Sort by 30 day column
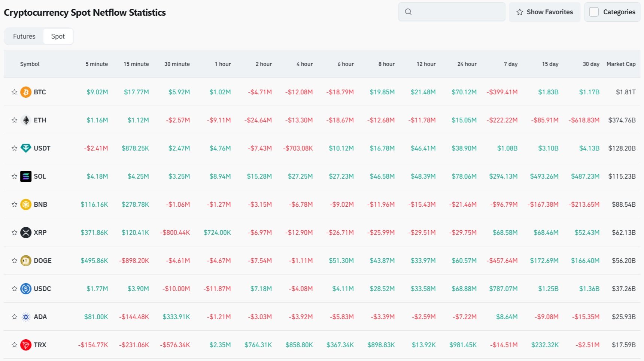644x361 pixels. tap(591, 64)
